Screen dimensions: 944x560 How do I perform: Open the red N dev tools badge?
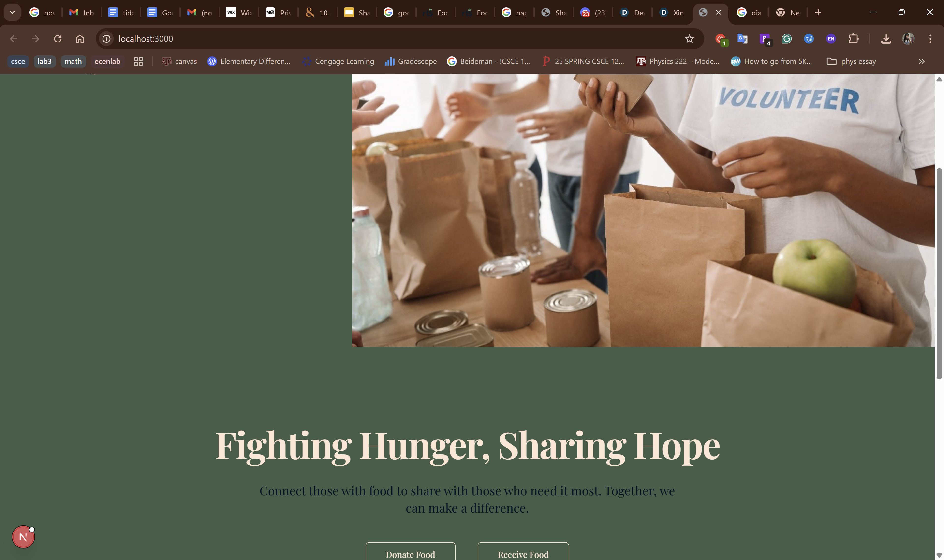23,537
